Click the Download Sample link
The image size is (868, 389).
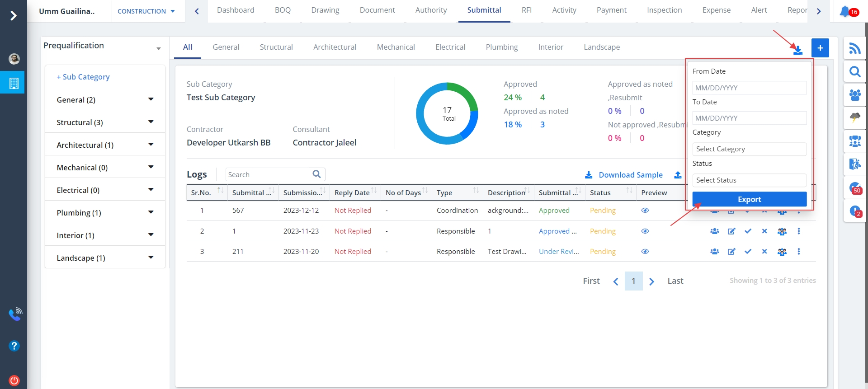point(630,175)
